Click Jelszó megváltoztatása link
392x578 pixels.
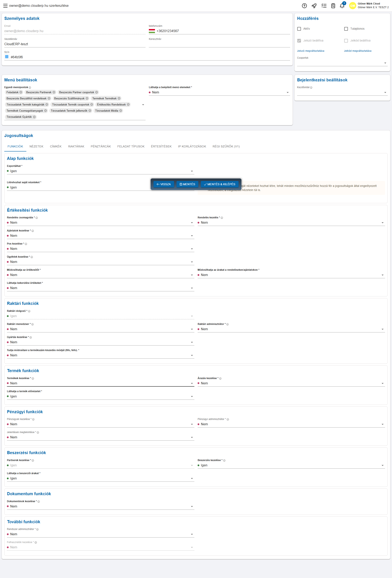(310, 51)
